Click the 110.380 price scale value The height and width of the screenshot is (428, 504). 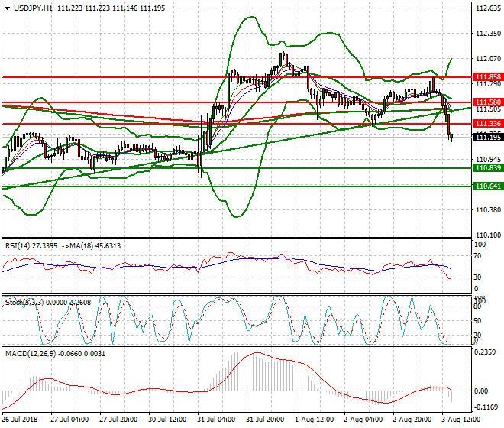tap(488, 210)
